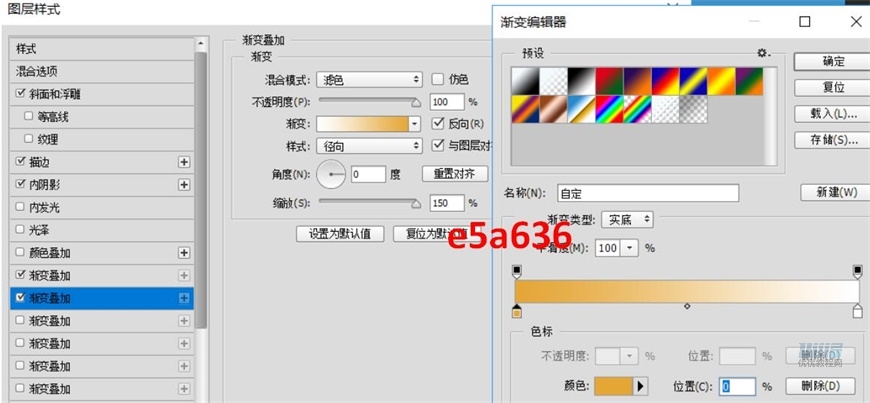Image resolution: width=870 pixels, height=403 pixels.
Task: Uncheck the highlighted 渐变叠加 checkbox
Action: point(21,298)
